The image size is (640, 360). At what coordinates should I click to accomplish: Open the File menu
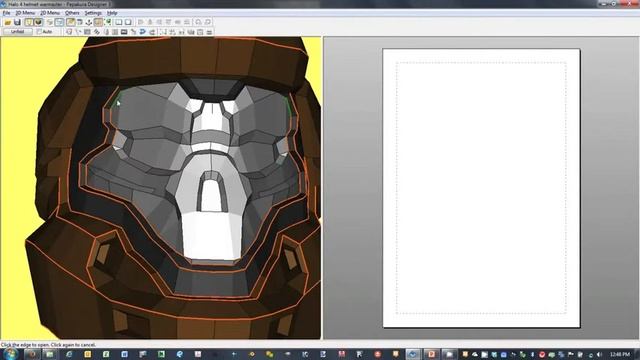pyautogui.click(x=7, y=13)
